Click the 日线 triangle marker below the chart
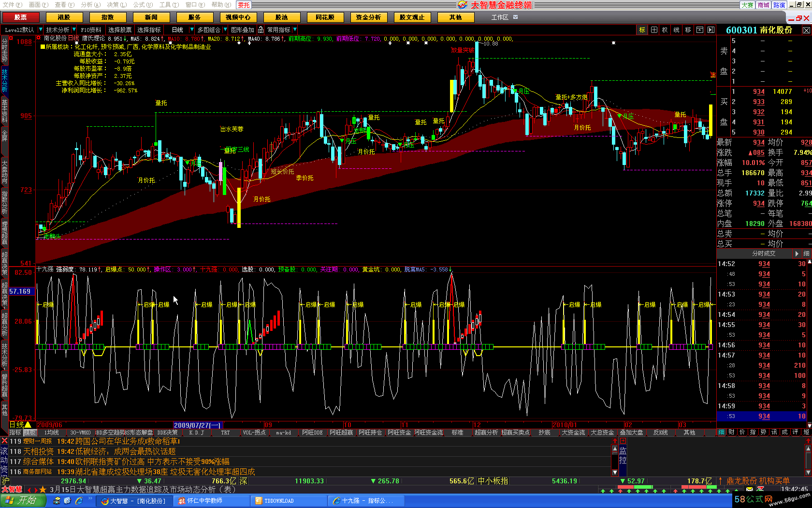This screenshot has width=812, height=508. pyautogui.click(x=28, y=425)
